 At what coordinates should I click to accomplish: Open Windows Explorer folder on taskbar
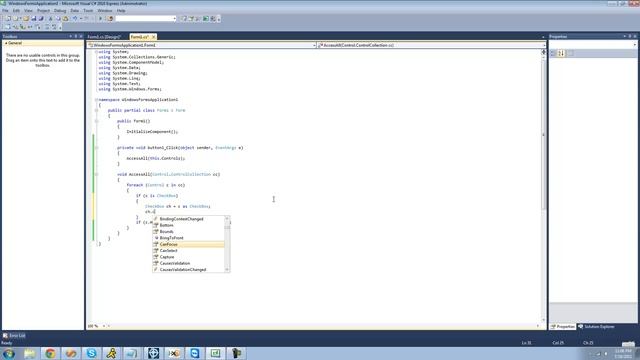click(29, 353)
